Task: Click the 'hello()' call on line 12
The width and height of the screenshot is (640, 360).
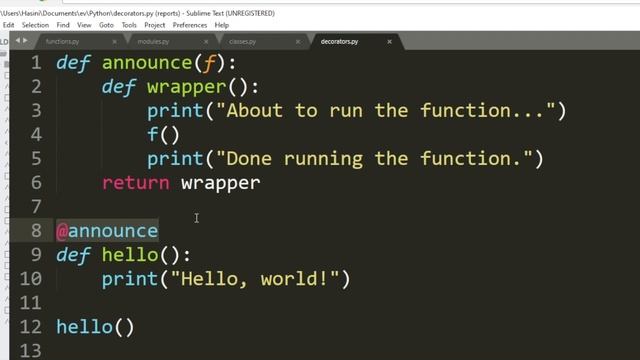Action: [95, 327]
